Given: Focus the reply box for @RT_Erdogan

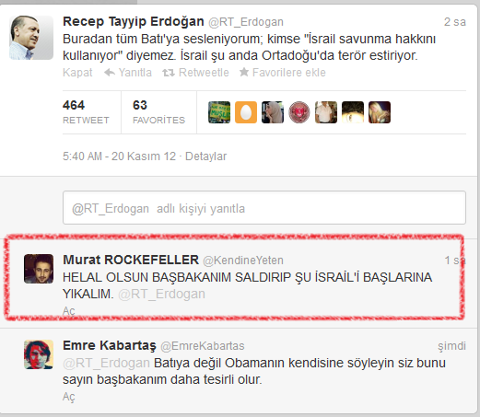Looking at the screenshot, I should coord(264,208).
